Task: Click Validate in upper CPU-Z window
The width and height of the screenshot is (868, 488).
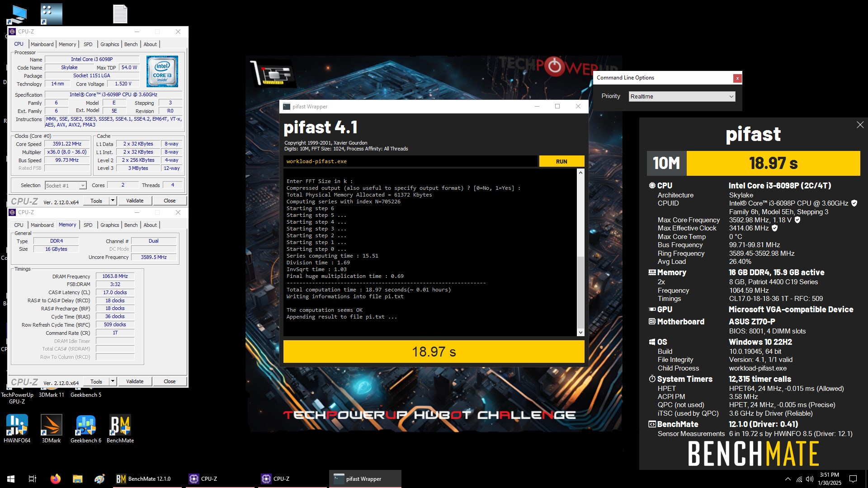Action: pos(135,201)
